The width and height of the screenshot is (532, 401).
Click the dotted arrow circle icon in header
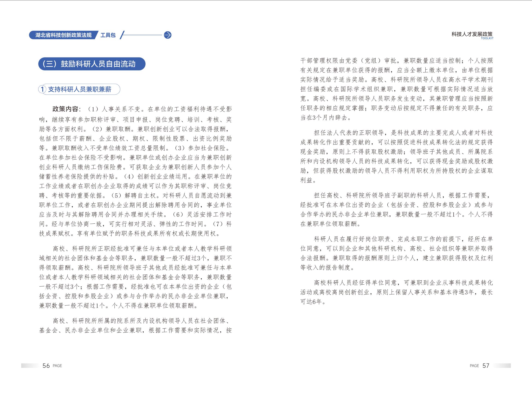tap(167, 35)
